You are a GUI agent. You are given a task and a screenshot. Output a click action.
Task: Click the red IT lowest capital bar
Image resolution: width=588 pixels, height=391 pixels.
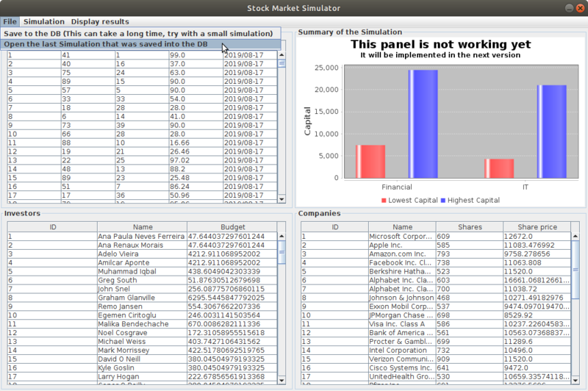[x=499, y=168]
